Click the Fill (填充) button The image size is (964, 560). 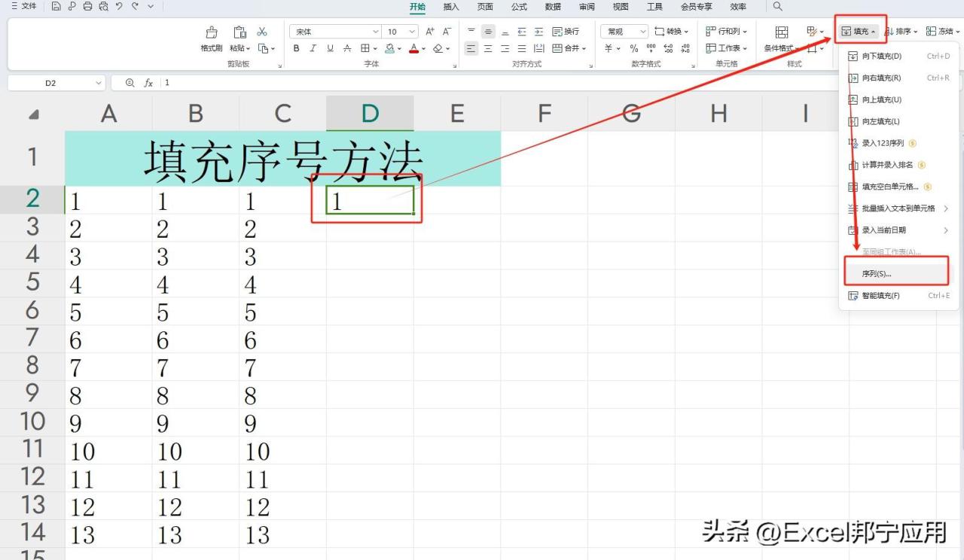(x=859, y=32)
